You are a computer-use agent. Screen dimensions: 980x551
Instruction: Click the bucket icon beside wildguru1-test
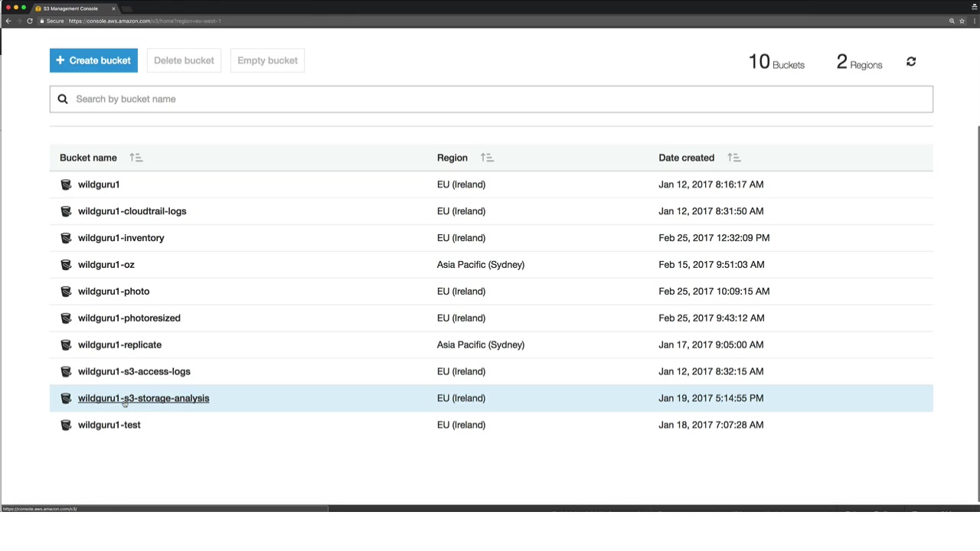click(66, 425)
